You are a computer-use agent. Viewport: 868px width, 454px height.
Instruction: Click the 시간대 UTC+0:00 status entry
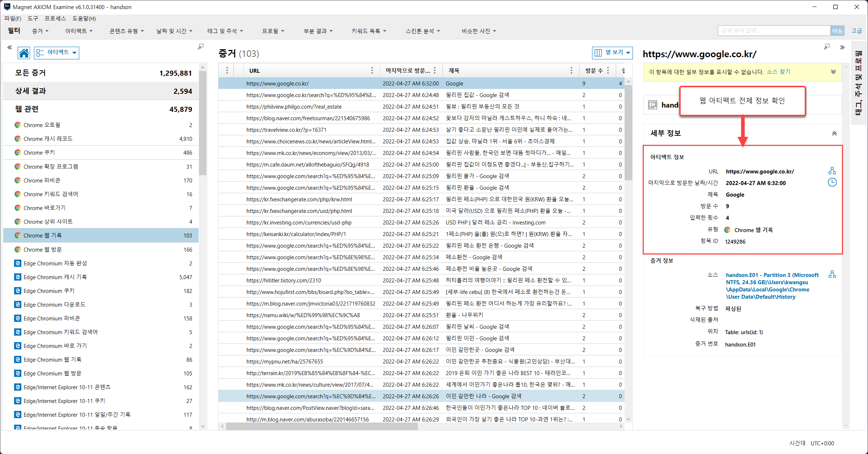click(x=811, y=443)
